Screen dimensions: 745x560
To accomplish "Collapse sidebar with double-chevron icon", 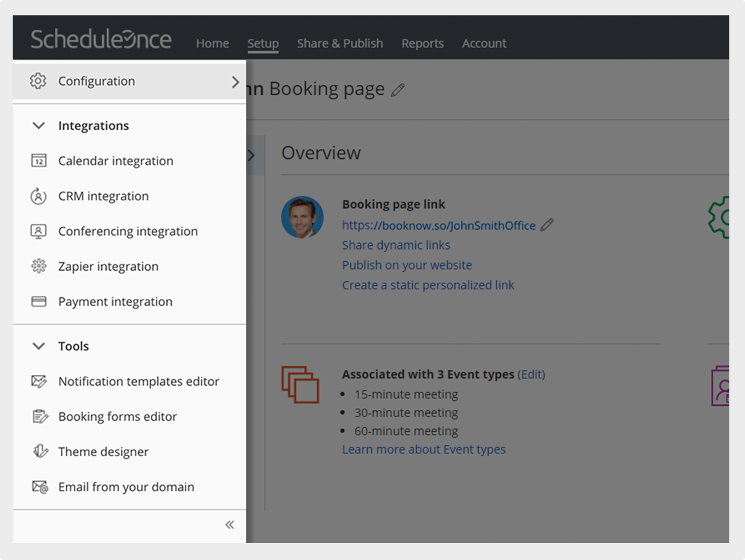I will [x=230, y=524].
